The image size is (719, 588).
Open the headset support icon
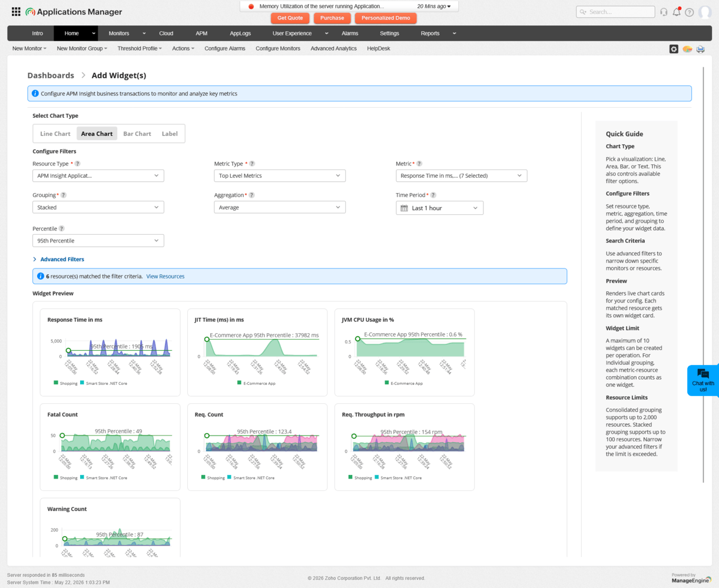pyautogui.click(x=664, y=12)
